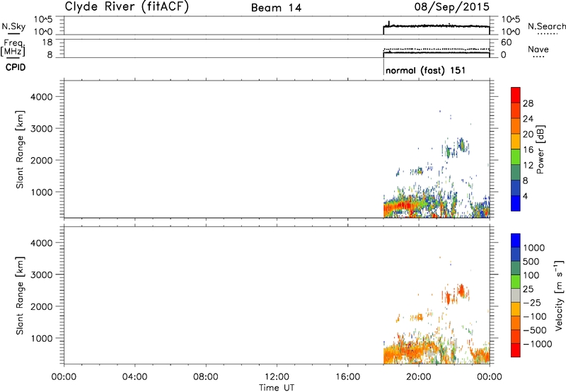Viewport: 566px width, 392px height.
Task: Click the red bottom segment of Velocity colorbar
Action: [x=516, y=350]
